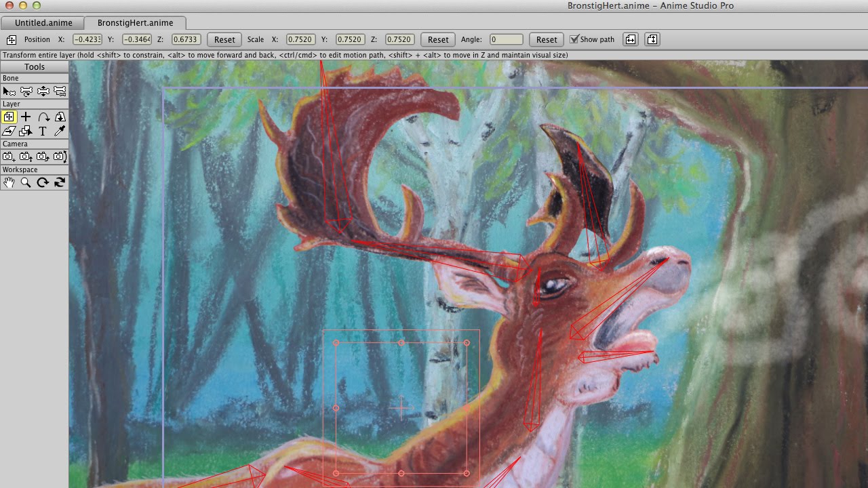Click the Scale Y input field

(x=351, y=39)
